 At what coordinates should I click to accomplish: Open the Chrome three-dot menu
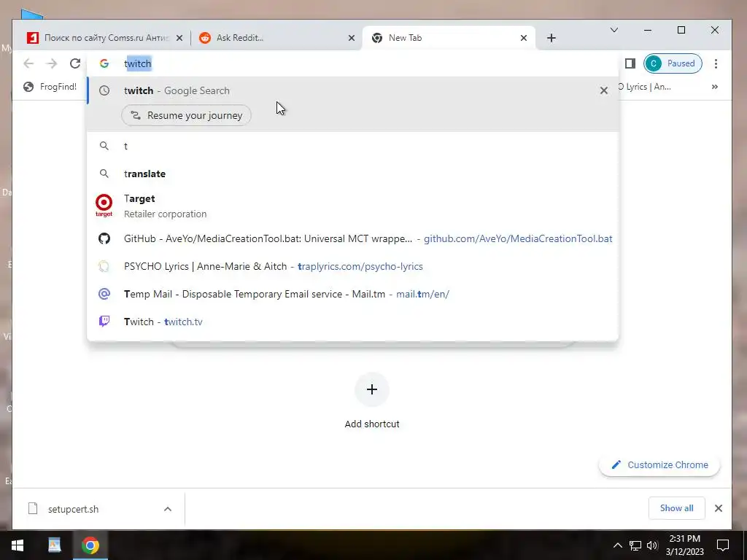coord(716,63)
